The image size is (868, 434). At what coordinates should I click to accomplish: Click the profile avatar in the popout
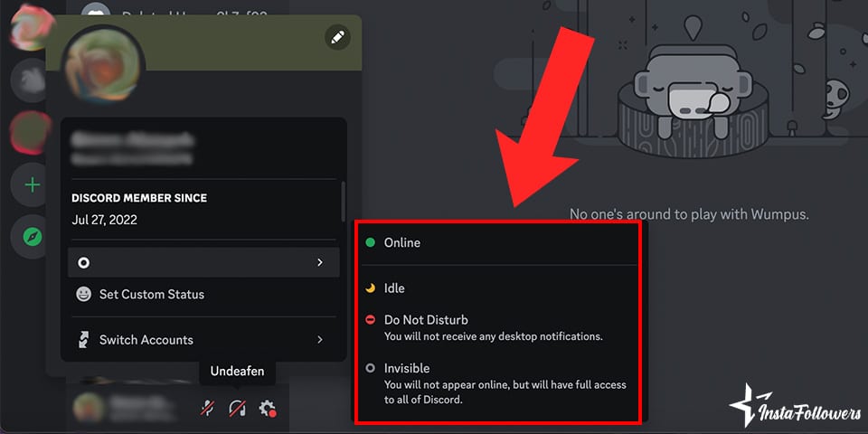[105, 66]
